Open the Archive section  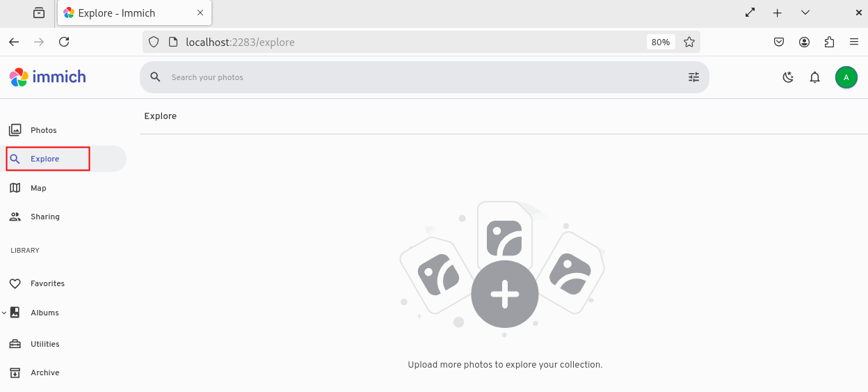pos(45,373)
